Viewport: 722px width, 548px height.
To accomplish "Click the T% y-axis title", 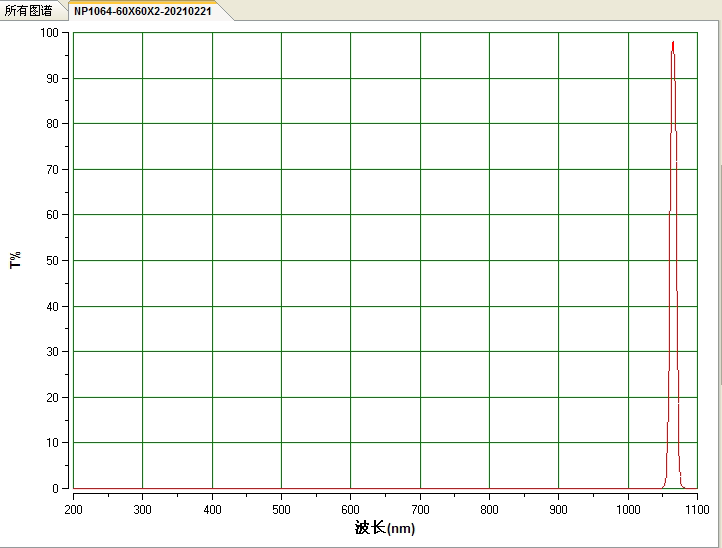I will [x=15, y=260].
